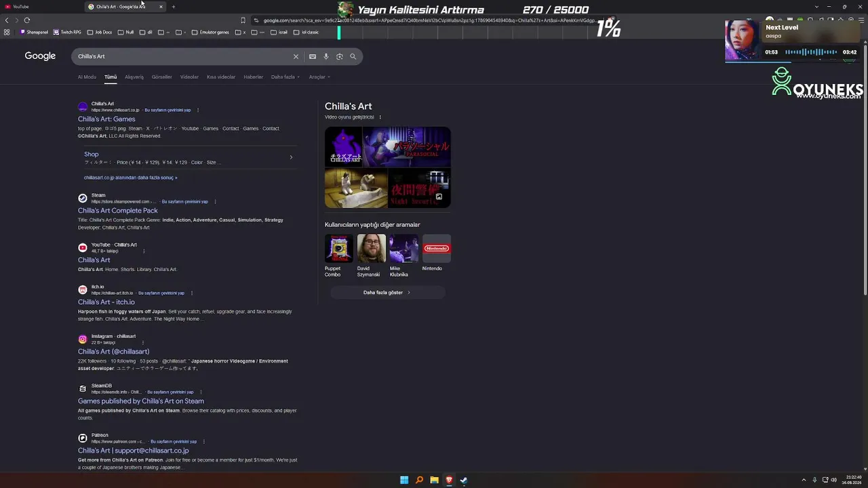Image resolution: width=868 pixels, height=488 pixels.
Task: Open the Chilla's Art Complete Pack link
Action: [118, 211]
